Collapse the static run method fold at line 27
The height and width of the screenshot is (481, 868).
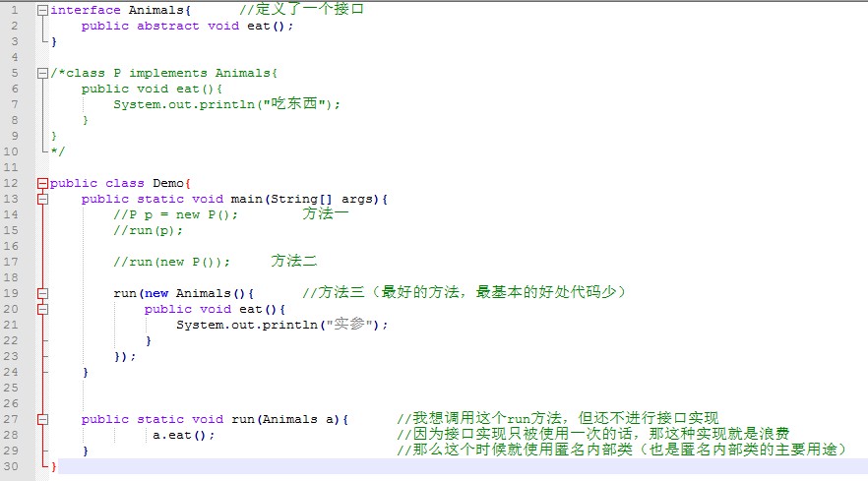tap(42, 419)
